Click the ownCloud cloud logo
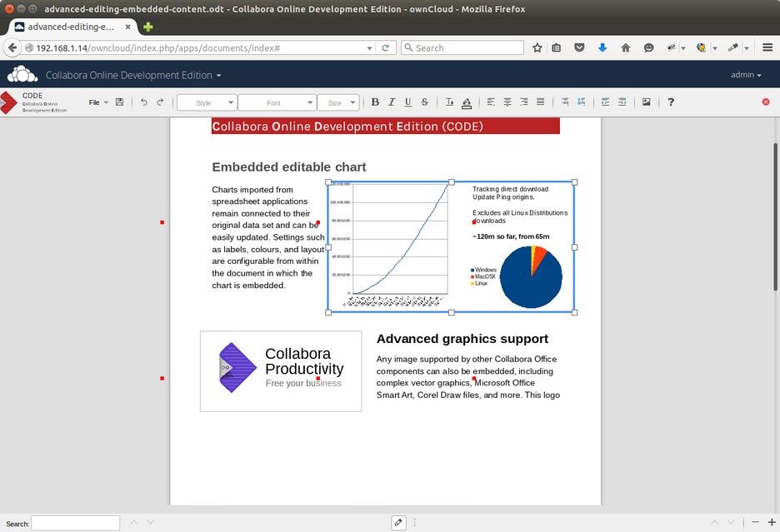Image resolution: width=780 pixels, height=532 pixels. 22,74
